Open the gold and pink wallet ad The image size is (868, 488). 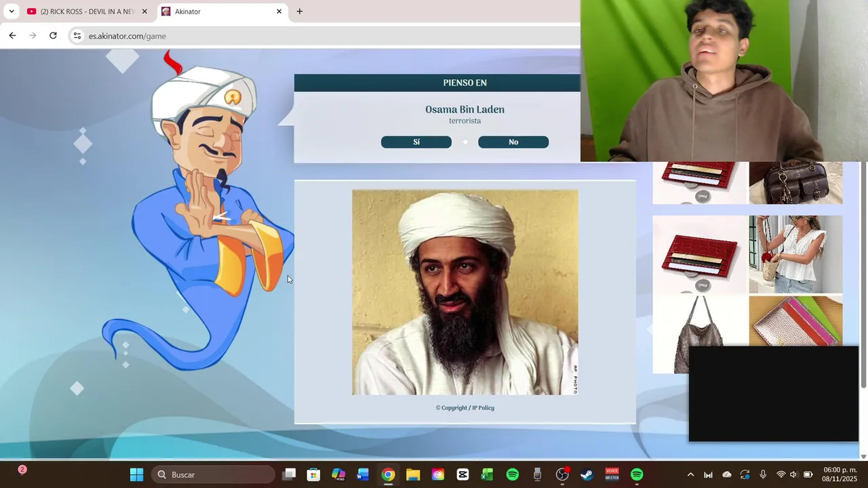tap(796, 321)
